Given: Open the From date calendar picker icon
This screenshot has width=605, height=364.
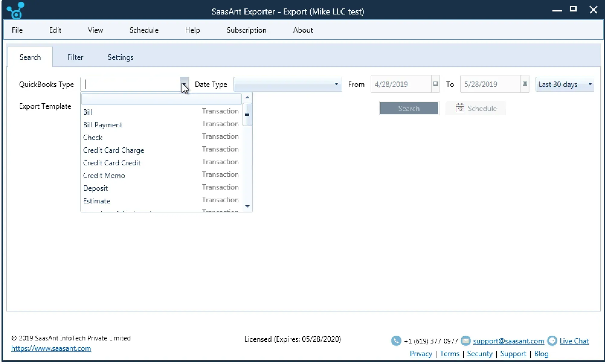Looking at the screenshot, I should click(x=435, y=84).
